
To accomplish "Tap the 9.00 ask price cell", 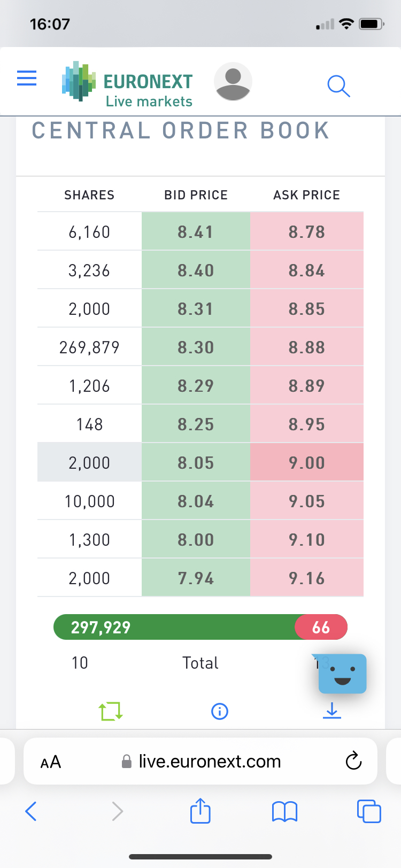I will (x=306, y=463).
